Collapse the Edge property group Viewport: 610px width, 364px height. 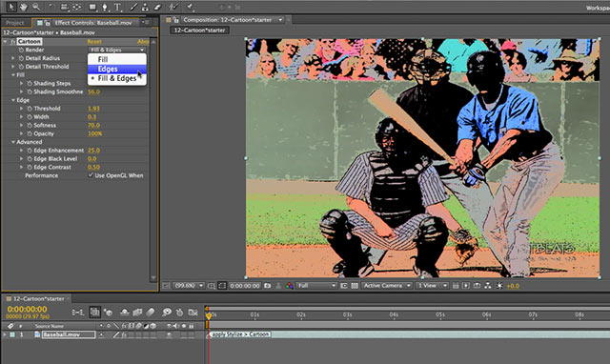pos(12,100)
